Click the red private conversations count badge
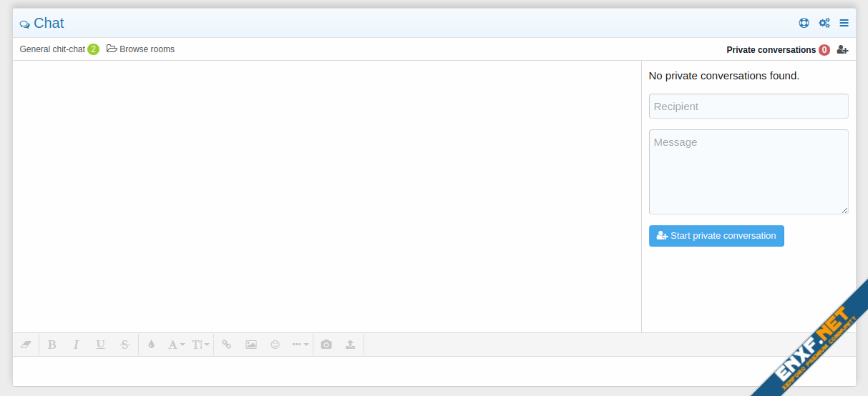 pyautogui.click(x=824, y=50)
